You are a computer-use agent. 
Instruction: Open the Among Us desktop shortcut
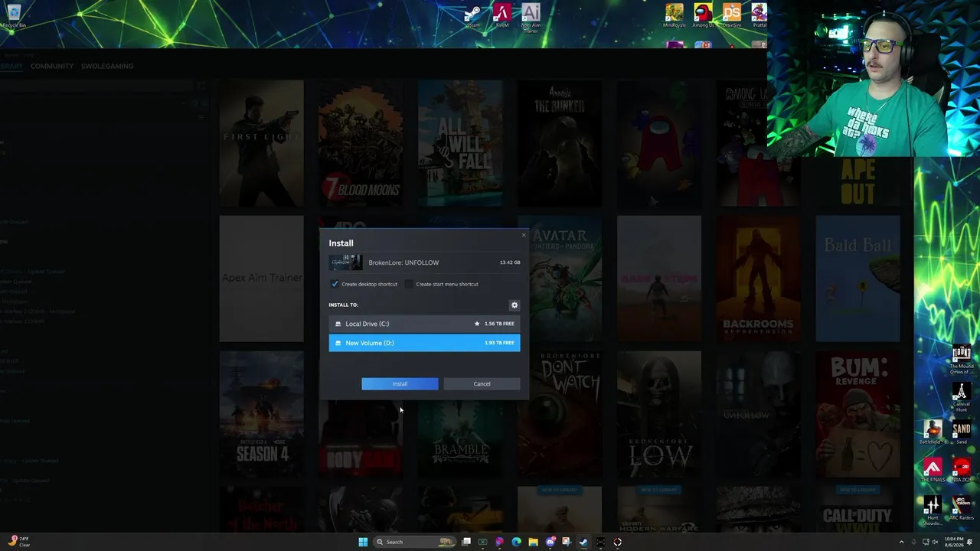[x=703, y=16]
